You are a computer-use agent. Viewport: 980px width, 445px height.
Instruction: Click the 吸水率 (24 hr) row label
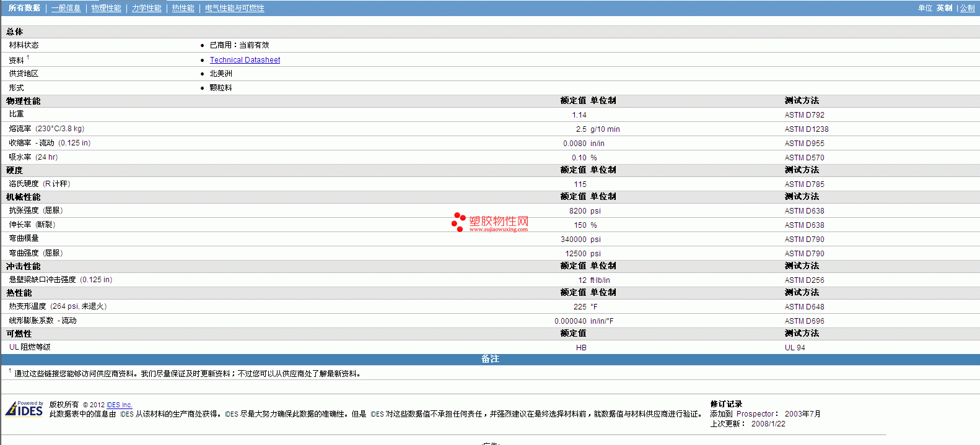tap(33, 157)
